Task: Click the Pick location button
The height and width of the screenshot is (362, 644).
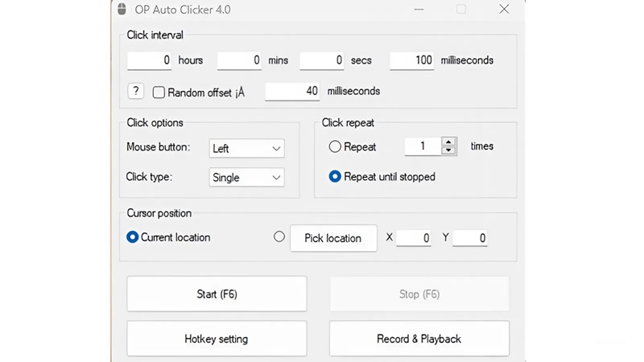Action: pyautogui.click(x=332, y=238)
